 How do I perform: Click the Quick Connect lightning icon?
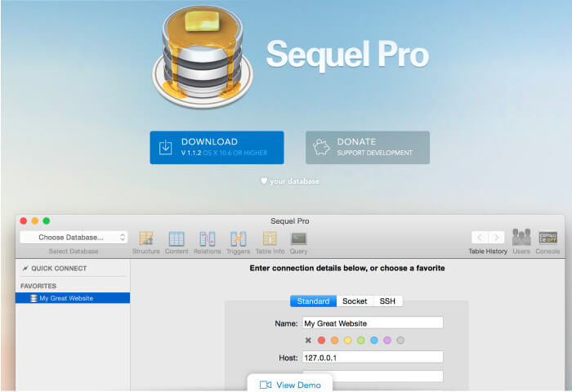point(25,269)
